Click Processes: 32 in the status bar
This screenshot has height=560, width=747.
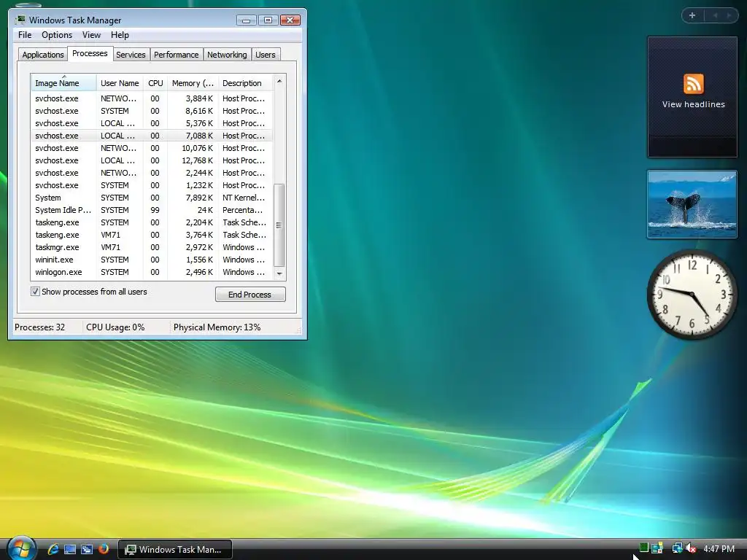coord(39,327)
